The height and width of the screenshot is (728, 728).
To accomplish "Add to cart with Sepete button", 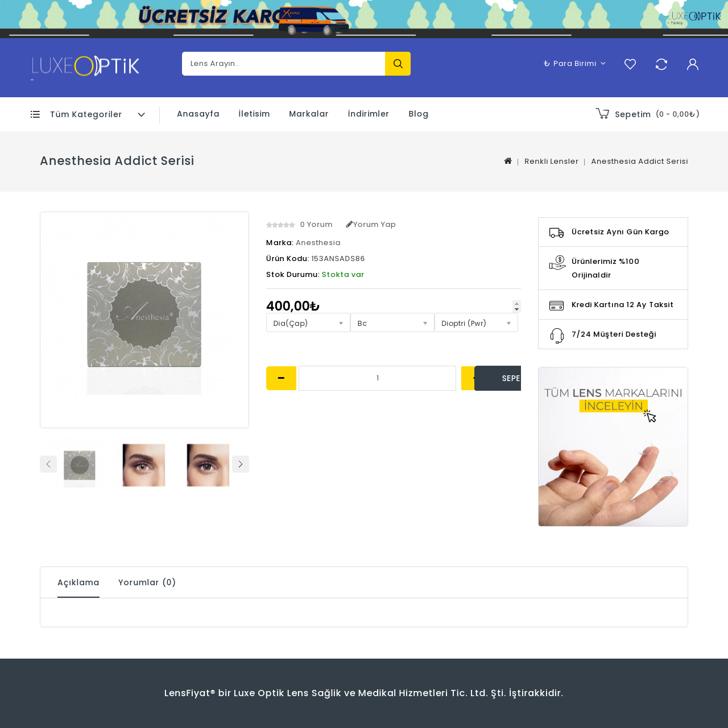I will [498, 378].
